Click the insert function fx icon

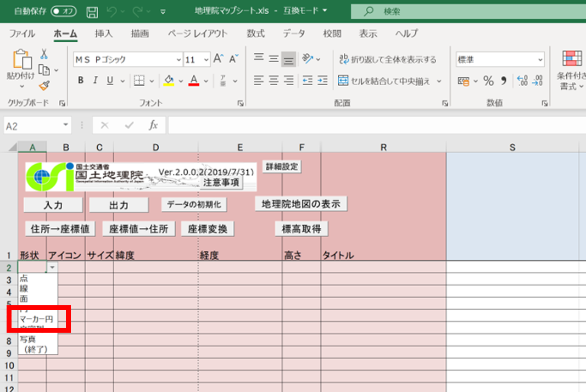pyautogui.click(x=153, y=125)
